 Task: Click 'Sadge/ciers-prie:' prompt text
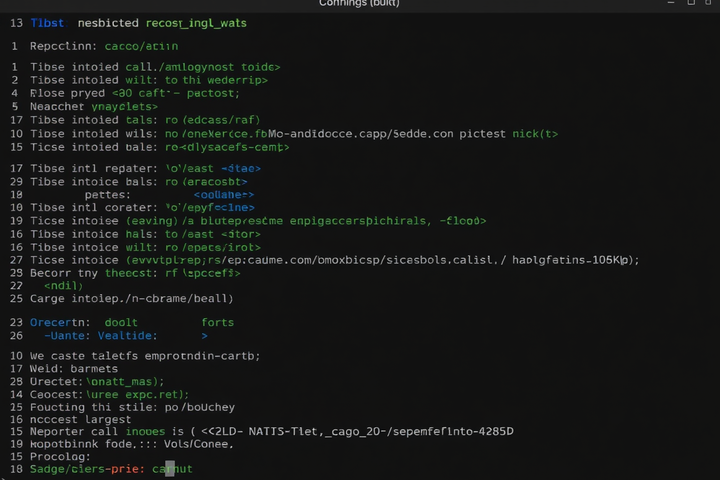coord(87,469)
